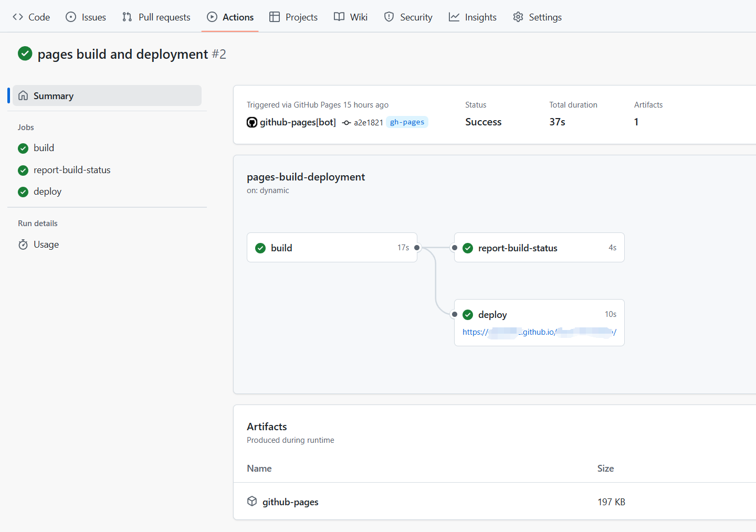The height and width of the screenshot is (532, 756).
Task: Click the Pull requests branch icon
Action: pyautogui.click(x=127, y=17)
